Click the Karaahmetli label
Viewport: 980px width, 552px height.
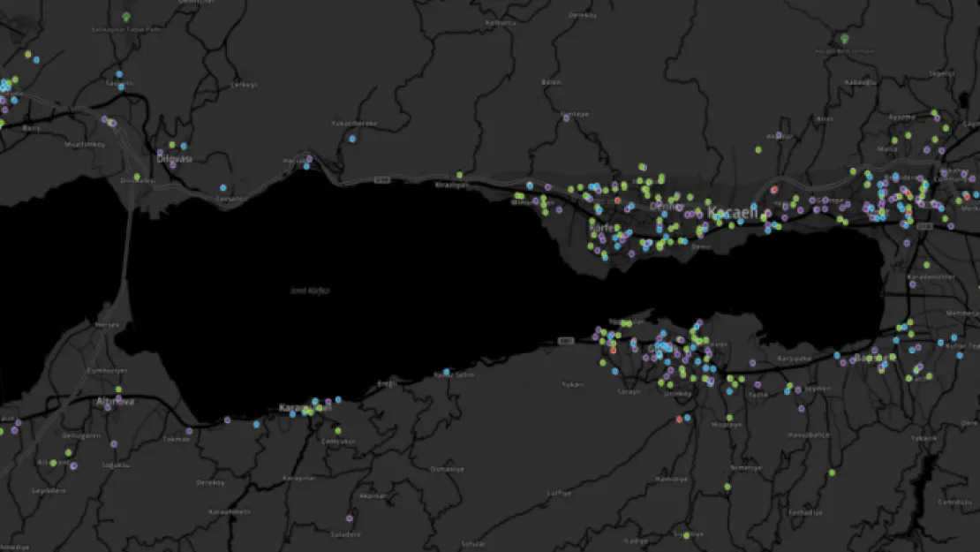(x=230, y=511)
